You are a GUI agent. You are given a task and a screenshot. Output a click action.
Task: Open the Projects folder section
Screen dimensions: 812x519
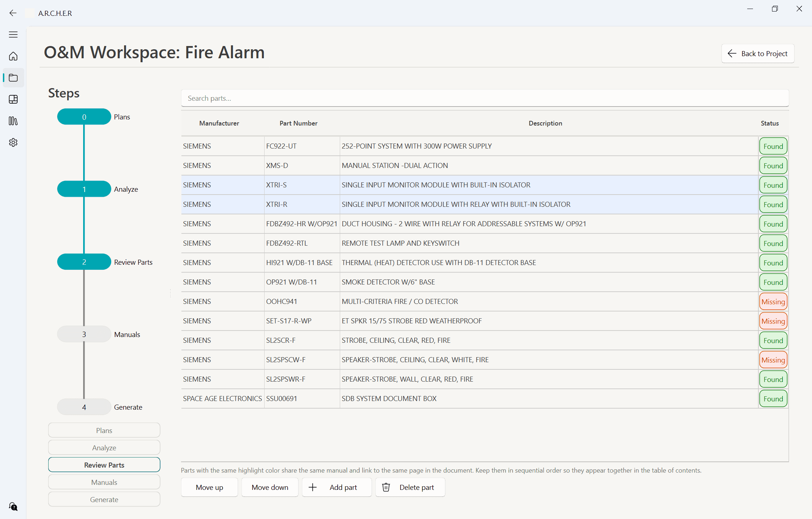13,78
